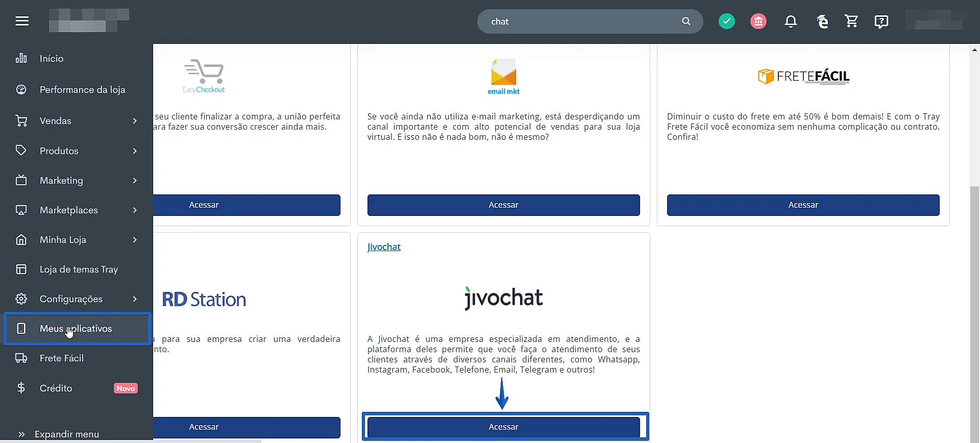Click the search field containing chat
Image resolution: width=980 pixels, height=443 pixels.
[590, 21]
